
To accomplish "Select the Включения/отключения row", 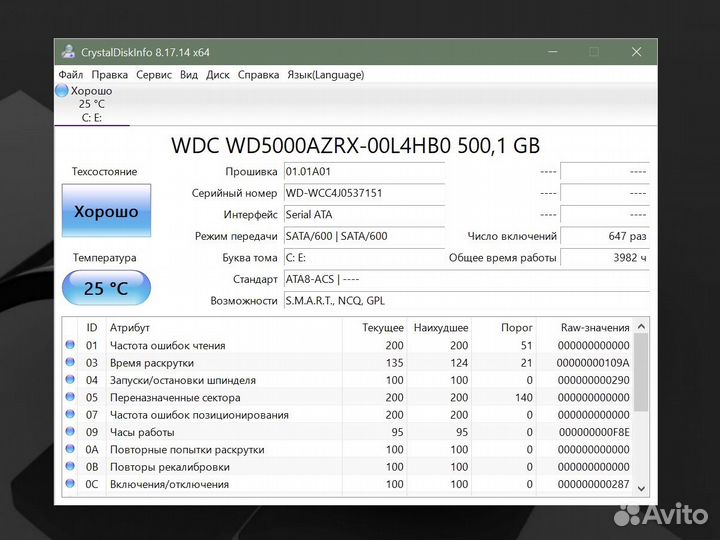I will [348, 484].
